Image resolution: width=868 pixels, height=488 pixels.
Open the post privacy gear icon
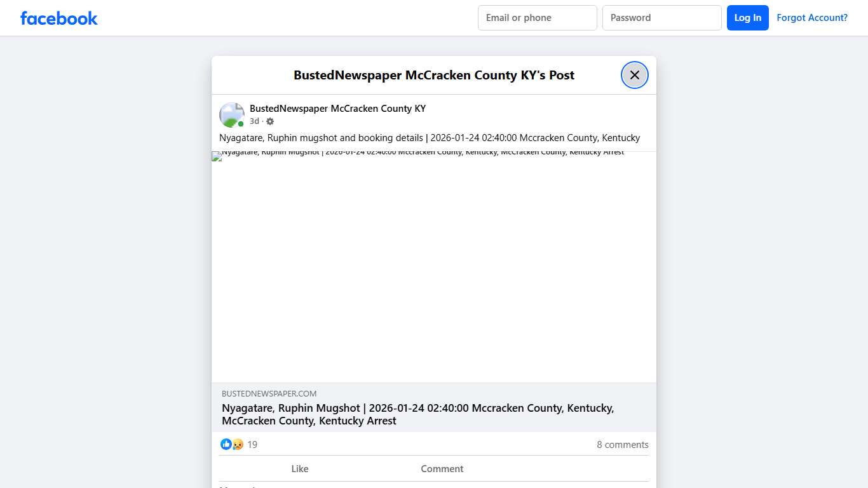point(269,121)
